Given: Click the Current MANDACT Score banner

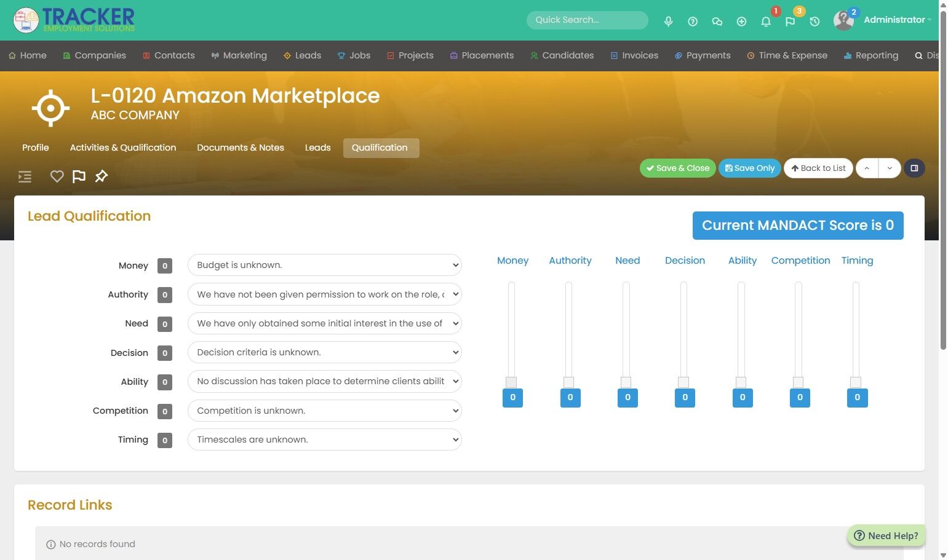Looking at the screenshot, I should tap(798, 226).
